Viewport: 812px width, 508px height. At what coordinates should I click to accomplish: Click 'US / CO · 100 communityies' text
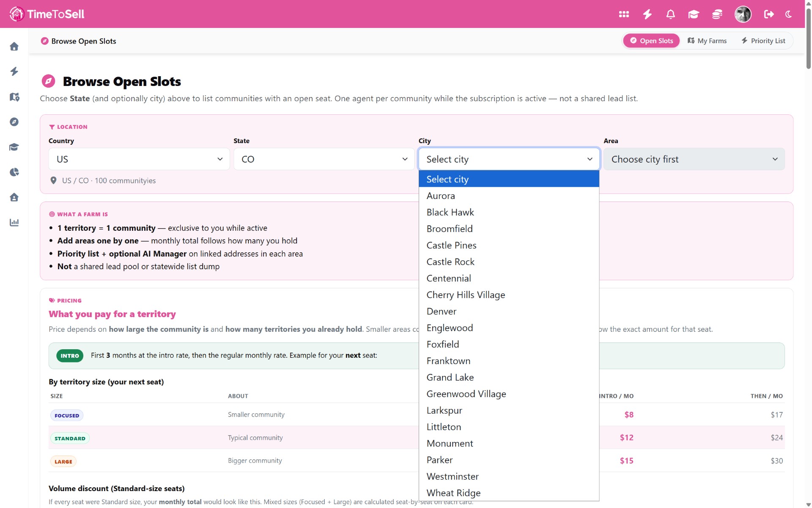click(109, 181)
